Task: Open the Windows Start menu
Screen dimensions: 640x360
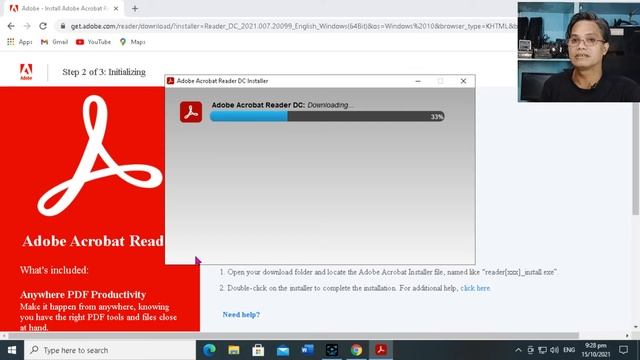Action: pyautogui.click(x=12, y=350)
